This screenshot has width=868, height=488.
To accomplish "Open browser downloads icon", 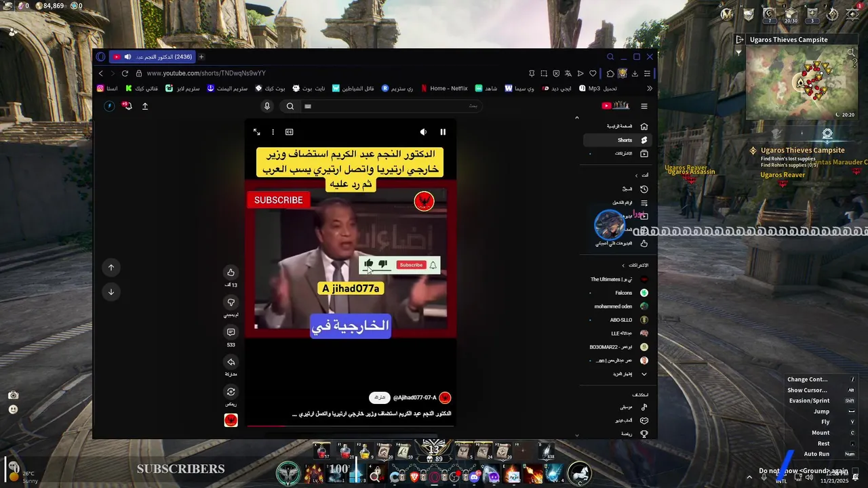I will click(635, 73).
